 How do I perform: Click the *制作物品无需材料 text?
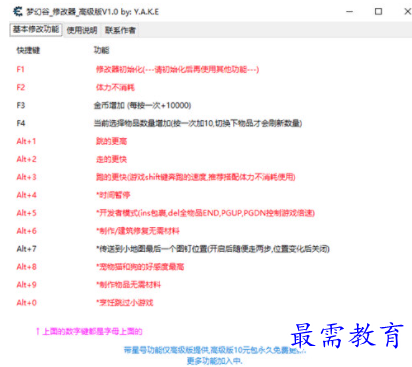(128, 285)
